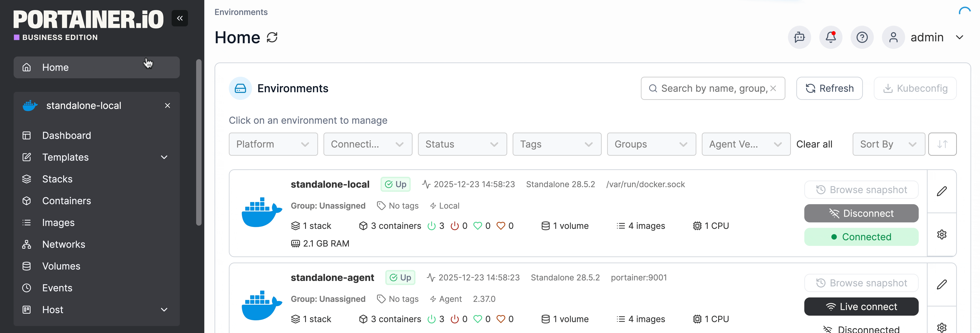Close the standalone-local sidebar environment
The height and width of the screenshot is (333, 980).
click(167, 106)
